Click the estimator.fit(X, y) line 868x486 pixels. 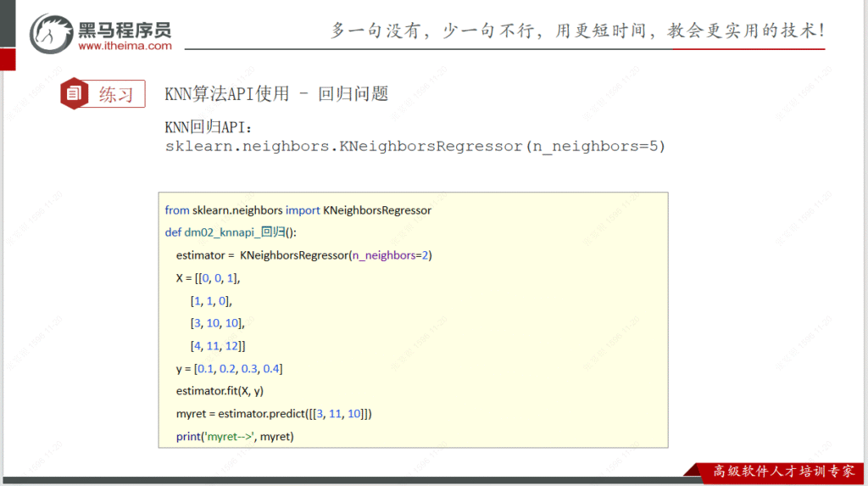(220, 392)
